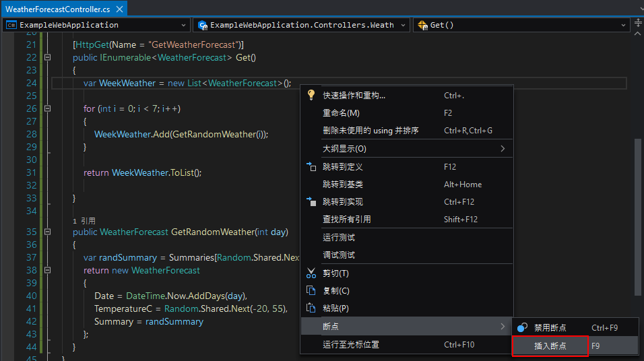
Task: Choose 快速操作和重构... menu item
Action: tap(407, 95)
